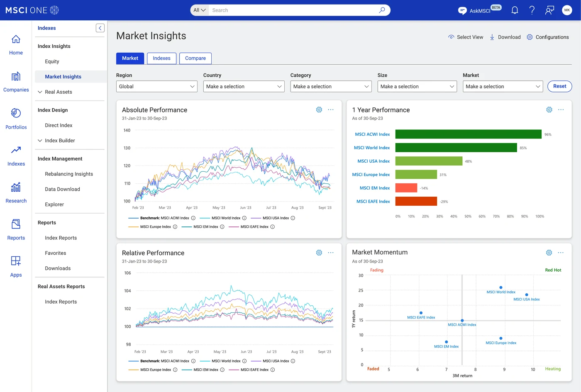Open the Apps grid icon
Screen dimensions: 581x392
(x=16, y=261)
